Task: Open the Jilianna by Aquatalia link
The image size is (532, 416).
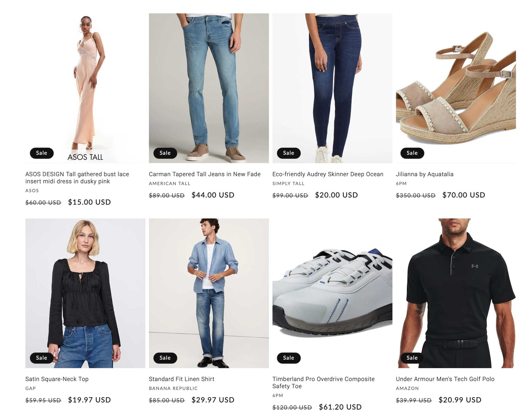Action: pos(425,174)
